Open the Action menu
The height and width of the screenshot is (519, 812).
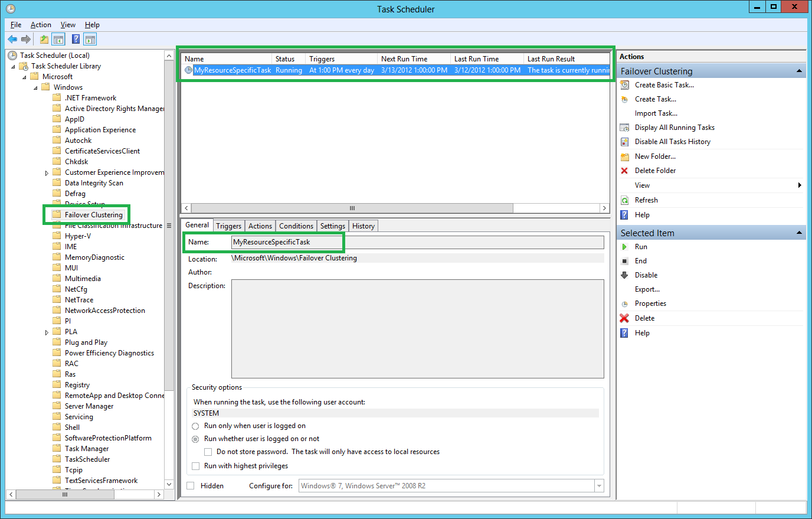click(x=41, y=25)
